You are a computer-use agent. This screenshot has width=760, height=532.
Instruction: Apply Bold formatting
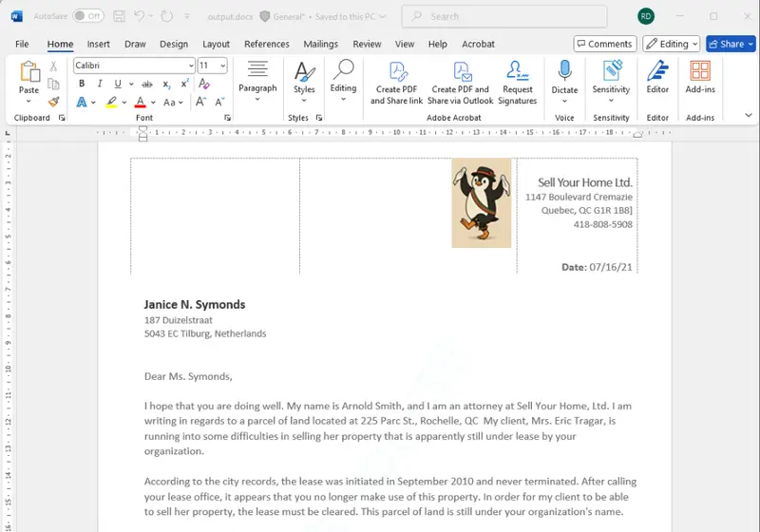82,84
